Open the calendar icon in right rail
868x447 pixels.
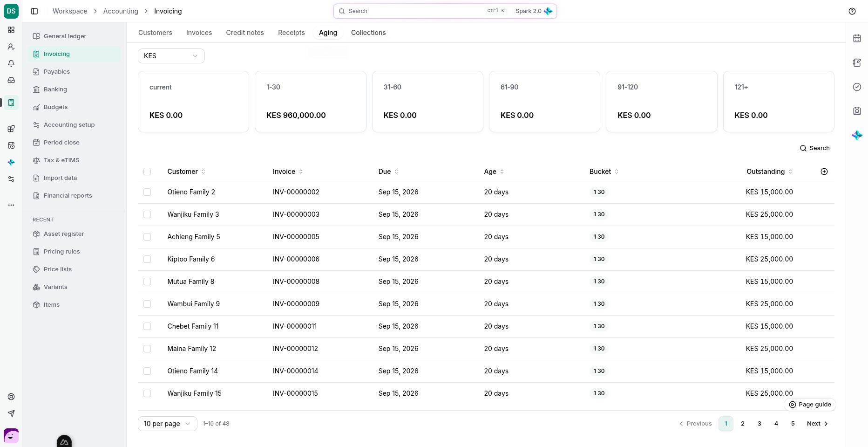[x=857, y=38]
